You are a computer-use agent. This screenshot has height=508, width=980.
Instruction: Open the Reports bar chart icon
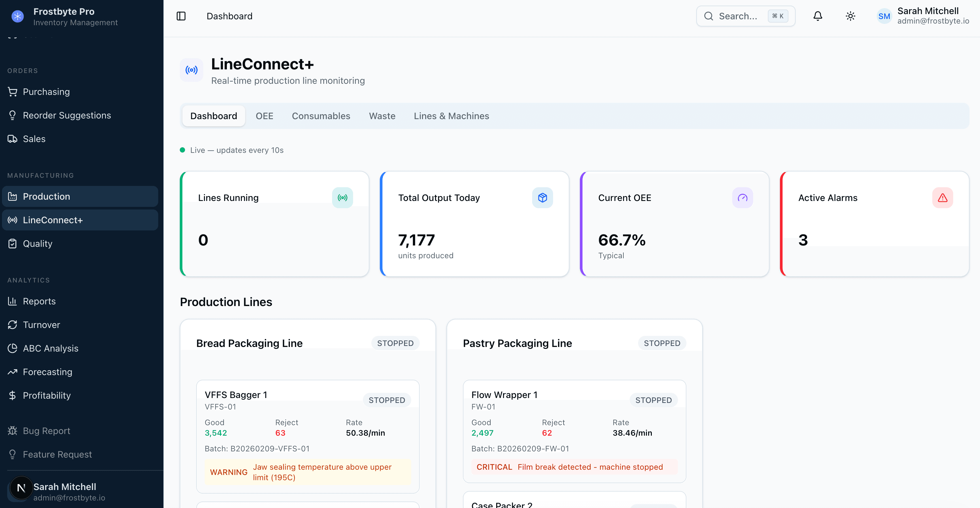tap(12, 301)
